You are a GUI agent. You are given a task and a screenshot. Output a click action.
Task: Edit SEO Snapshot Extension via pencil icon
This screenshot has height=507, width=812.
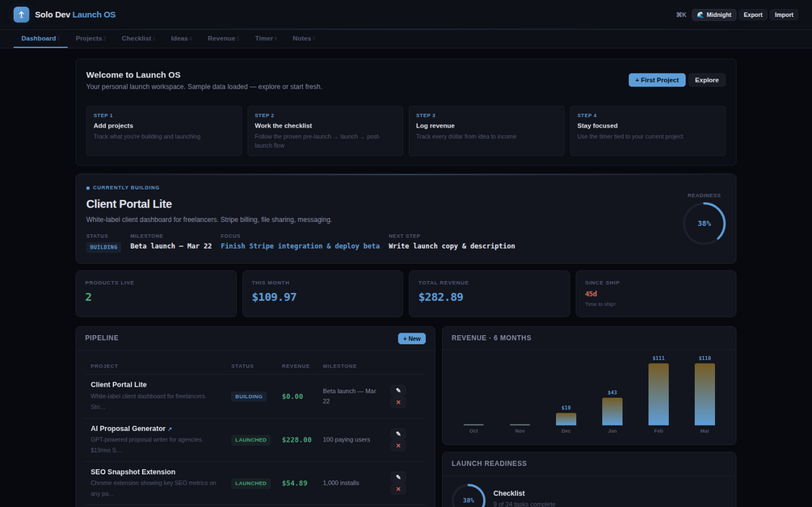click(398, 477)
